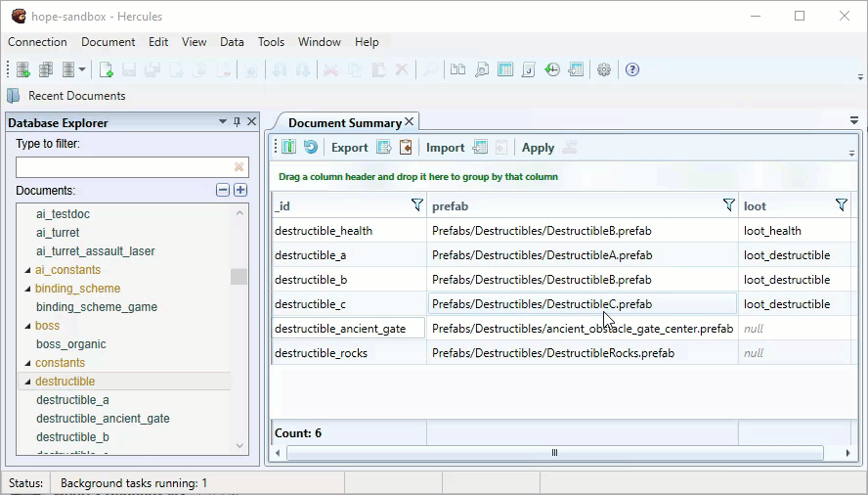
Task: Collapse the binding_scheme tree node
Action: [27, 289]
